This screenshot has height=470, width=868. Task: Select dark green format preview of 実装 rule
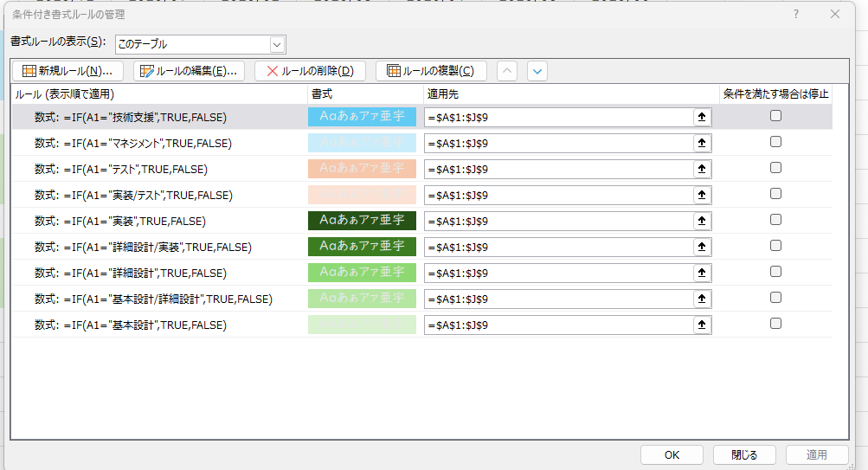(362, 221)
